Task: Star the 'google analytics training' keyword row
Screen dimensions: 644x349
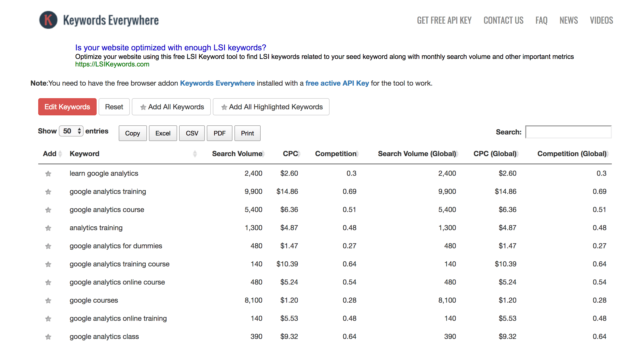Action: (x=48, y=192)
